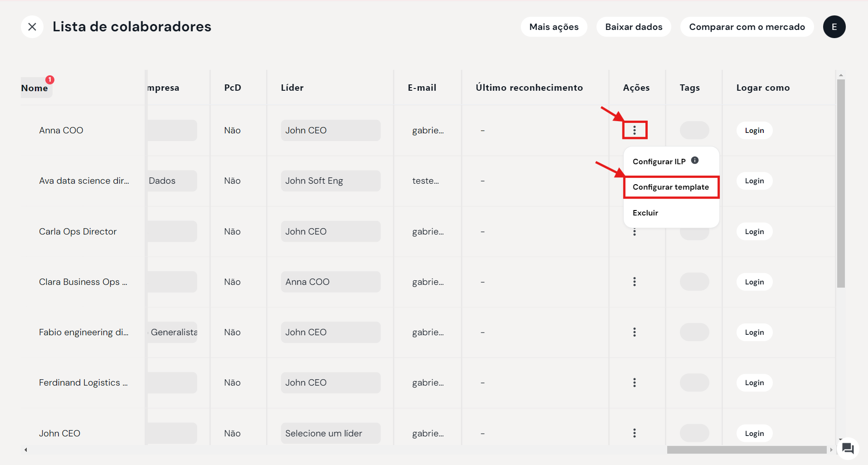The width and height of the screenshot is (868, 465).
Task: Open the actions kebab menu for Fabio engineering
Action: [635, 332]
